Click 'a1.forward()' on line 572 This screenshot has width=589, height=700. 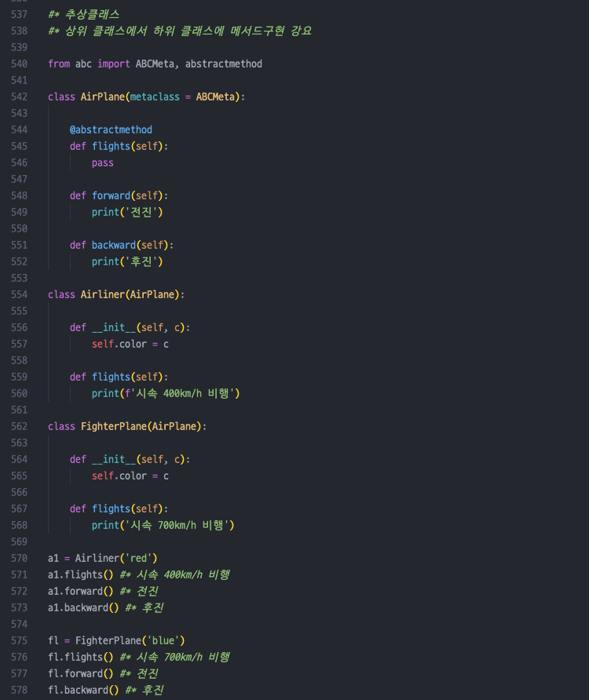tap(80, 592)
